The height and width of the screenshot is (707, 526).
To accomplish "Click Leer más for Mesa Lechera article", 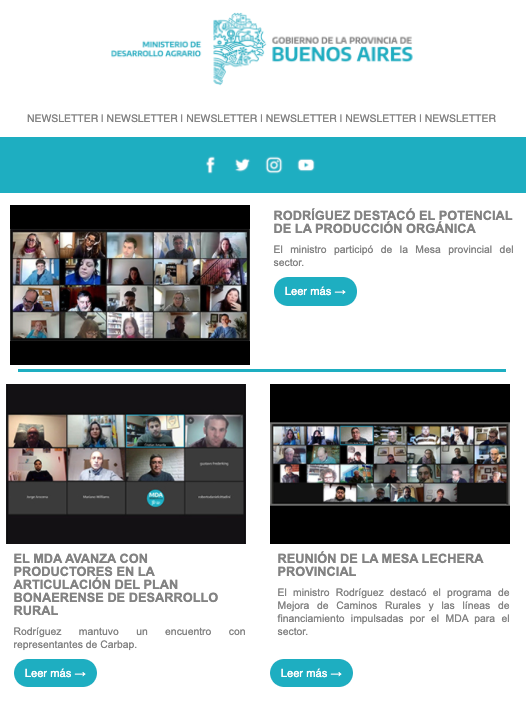I will [311, 673].
